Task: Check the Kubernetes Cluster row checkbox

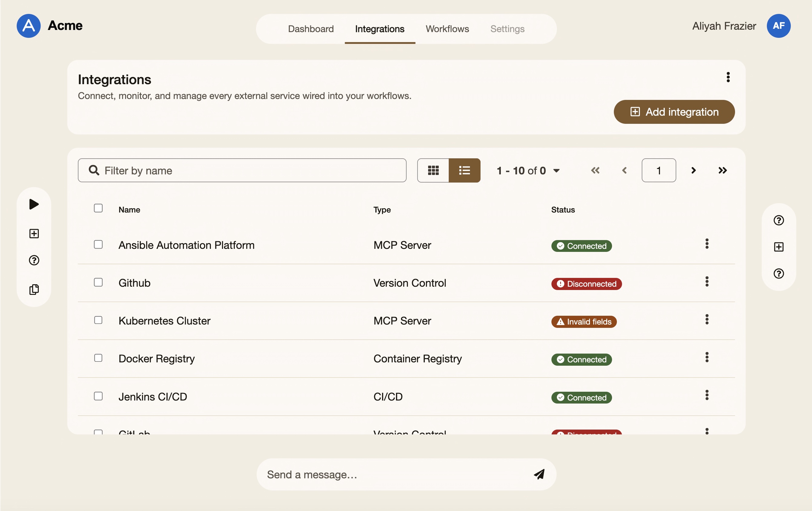Action: pos(98,320)
